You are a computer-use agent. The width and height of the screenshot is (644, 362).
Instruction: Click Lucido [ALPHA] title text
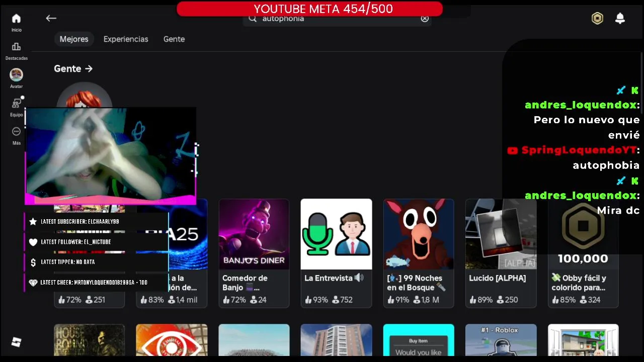coord(497,278)
